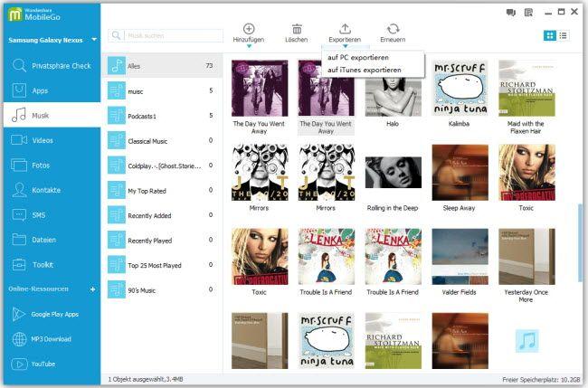The height and width of the screenshot is (388, 588).
Task: Switch to grid view
Action: (x=550, y=35)
